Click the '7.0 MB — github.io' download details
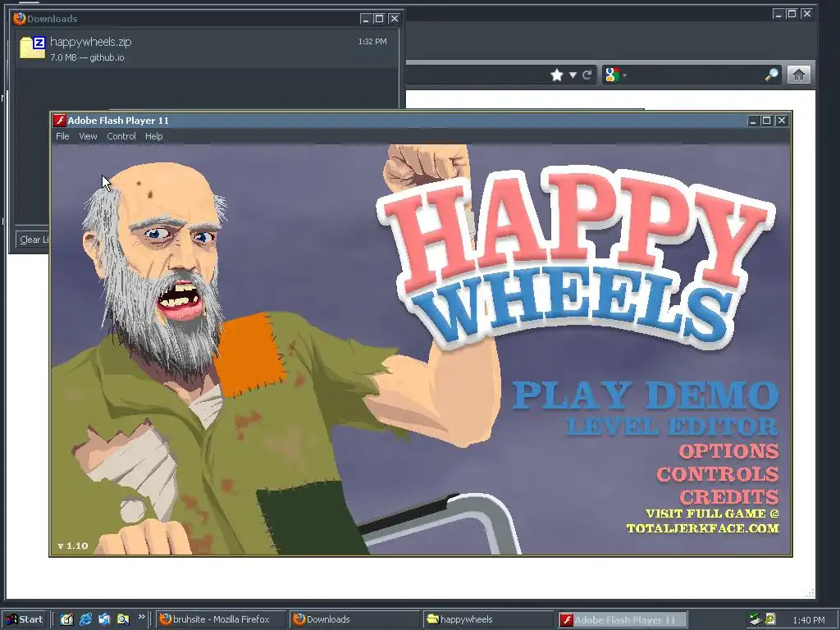The image size is (840, 630). [x=87, y=57]
